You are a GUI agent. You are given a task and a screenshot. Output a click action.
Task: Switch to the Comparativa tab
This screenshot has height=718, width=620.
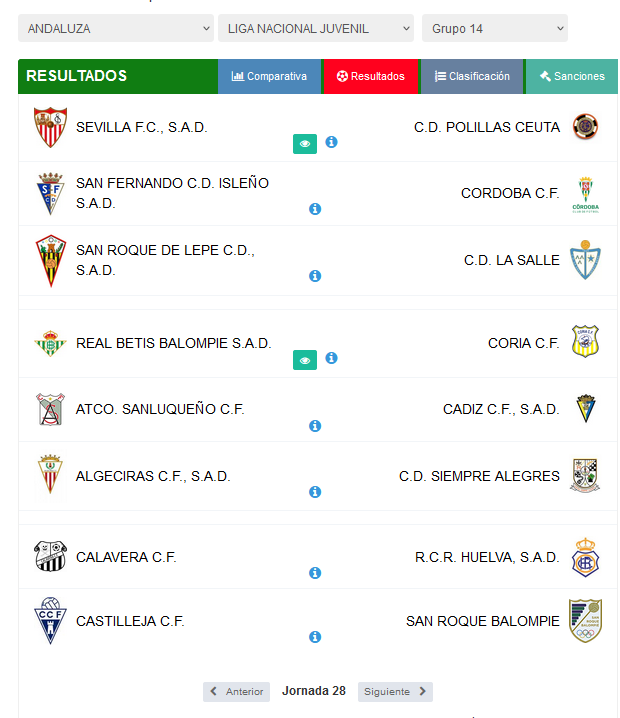tap(269, 76)
